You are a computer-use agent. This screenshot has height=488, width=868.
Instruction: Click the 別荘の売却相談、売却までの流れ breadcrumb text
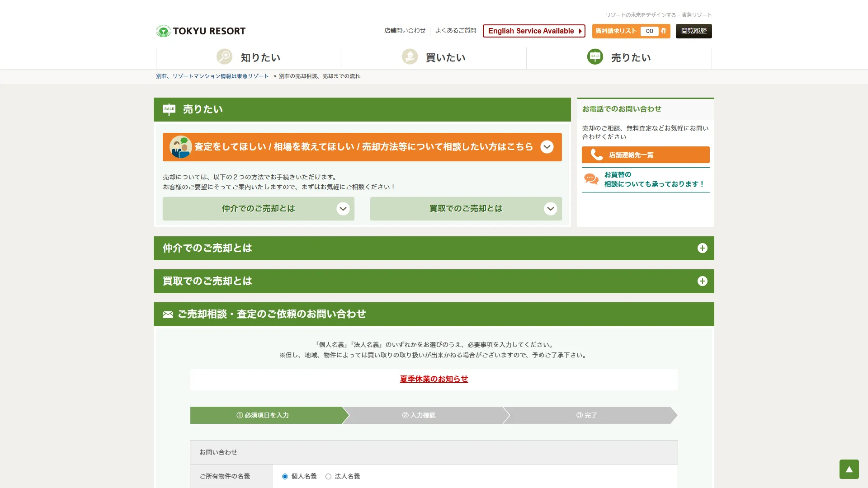[x=320, y=76]
